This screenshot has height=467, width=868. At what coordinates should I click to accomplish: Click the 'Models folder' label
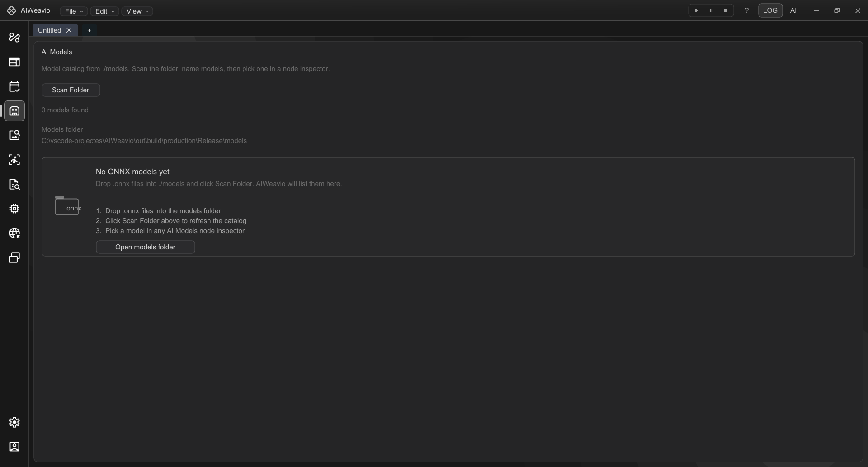click(x=62, y=129)
